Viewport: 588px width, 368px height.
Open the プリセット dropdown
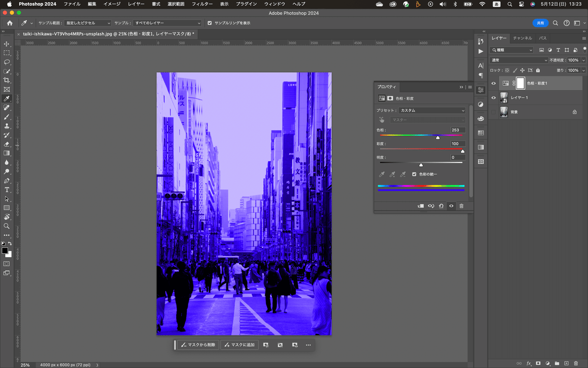[432, 110]
